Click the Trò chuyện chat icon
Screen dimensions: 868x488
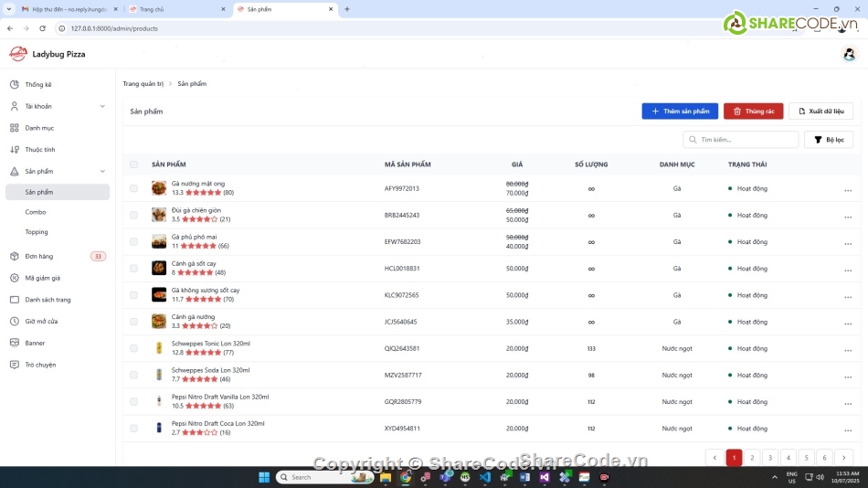coord(15,365)
